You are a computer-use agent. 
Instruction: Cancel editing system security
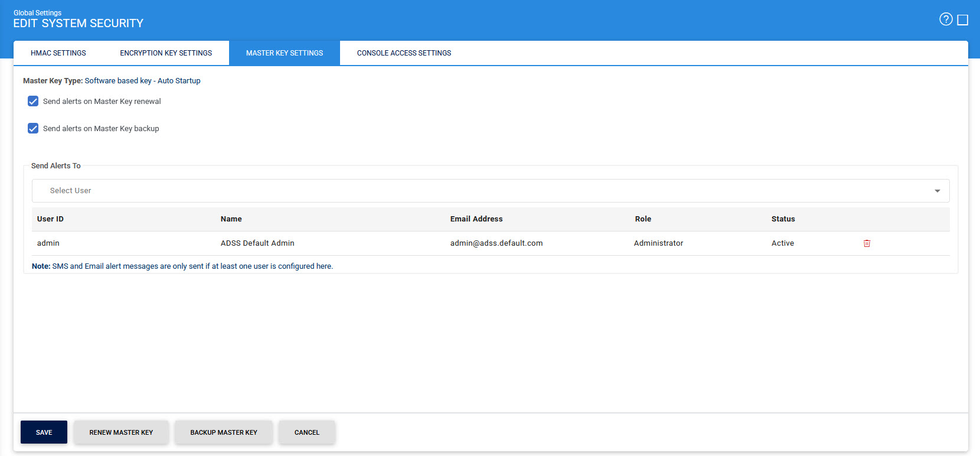[x=307, y=432]
